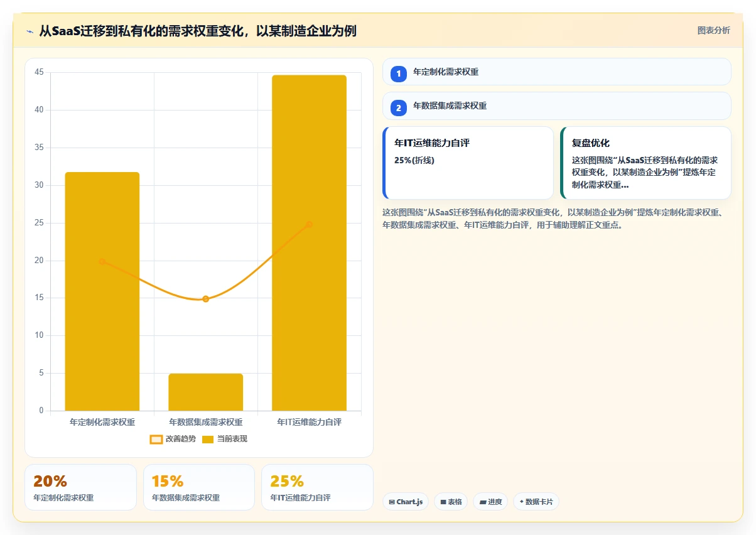
Task: Click the 年定制化需求权重 bar in chart
Action: 102,291
